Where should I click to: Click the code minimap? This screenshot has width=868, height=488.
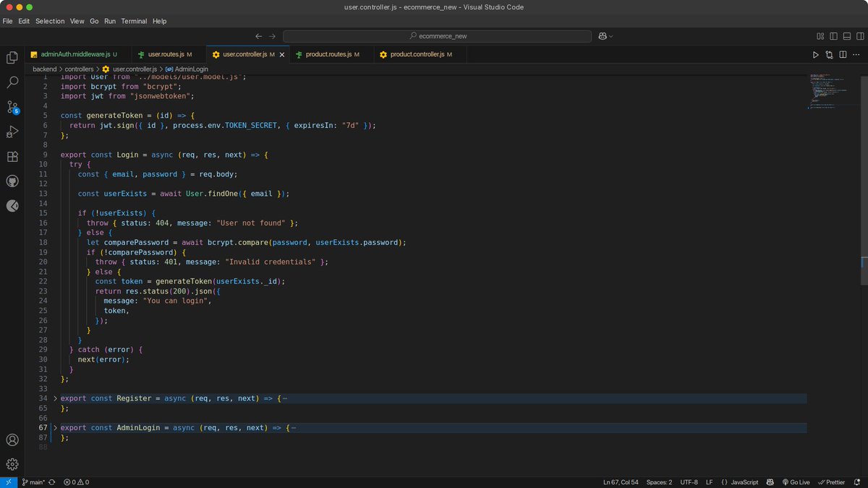pos(832,90)
